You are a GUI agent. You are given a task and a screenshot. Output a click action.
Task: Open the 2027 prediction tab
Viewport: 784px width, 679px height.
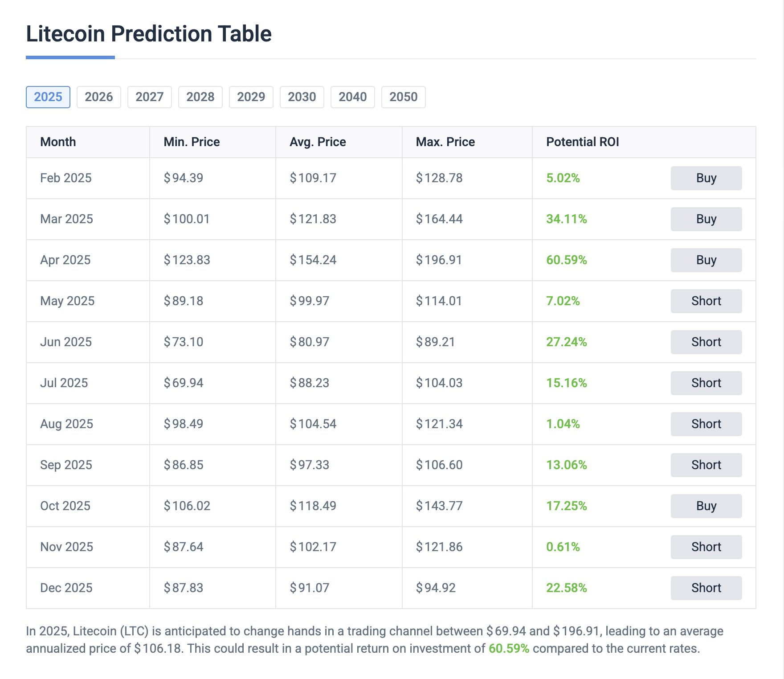click(x=150, y=97)
